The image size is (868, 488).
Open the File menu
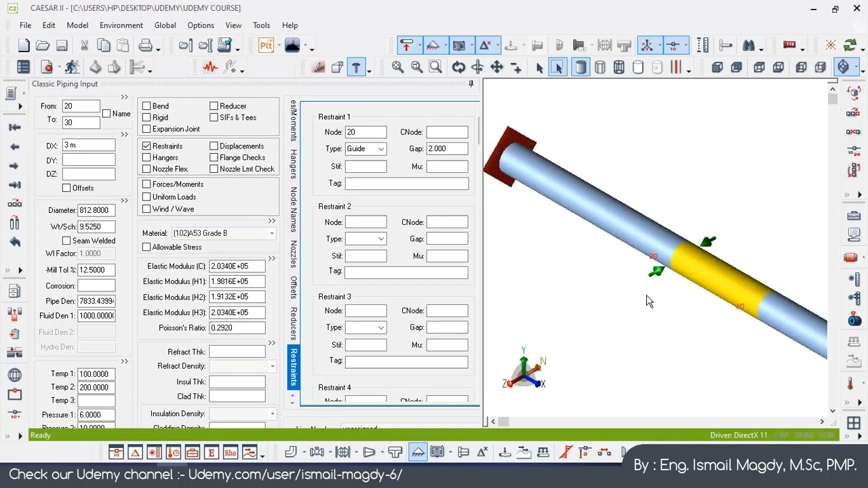point(25,25)
